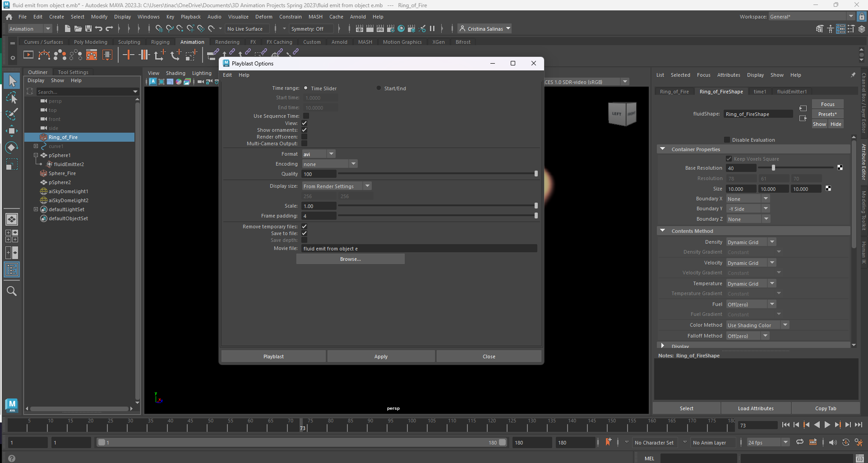Image resolution: width=868 pixels, height=463 pixels.
Task: Toggle audio volume speaker icon
Action: click(833, 442)
